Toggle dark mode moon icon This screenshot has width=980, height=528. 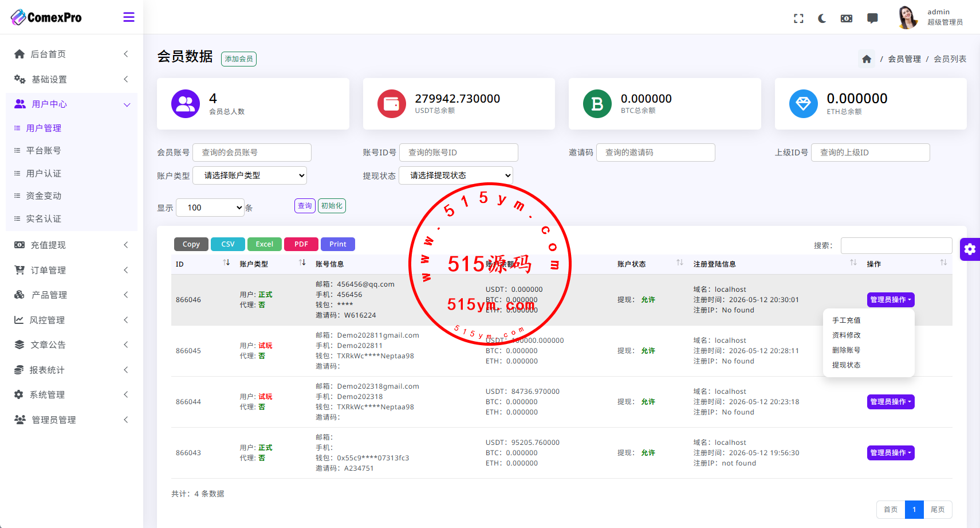[822, 18]
